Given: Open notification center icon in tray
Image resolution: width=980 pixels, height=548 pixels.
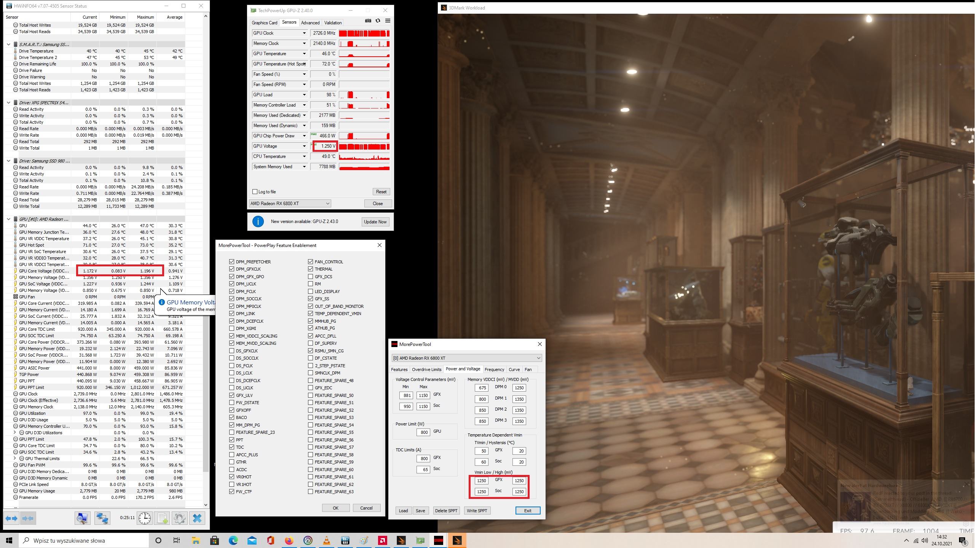Looking at the screenshot, I should coord(963,540).
